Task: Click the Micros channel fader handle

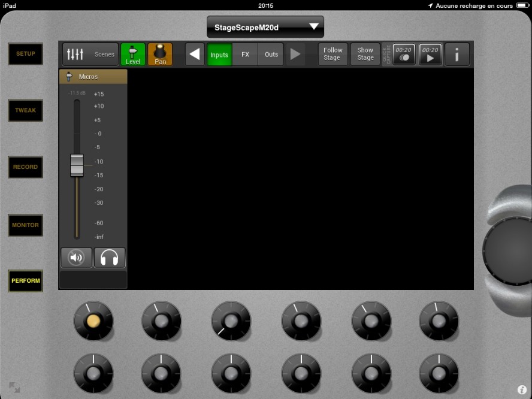Action: click(77, 165)
